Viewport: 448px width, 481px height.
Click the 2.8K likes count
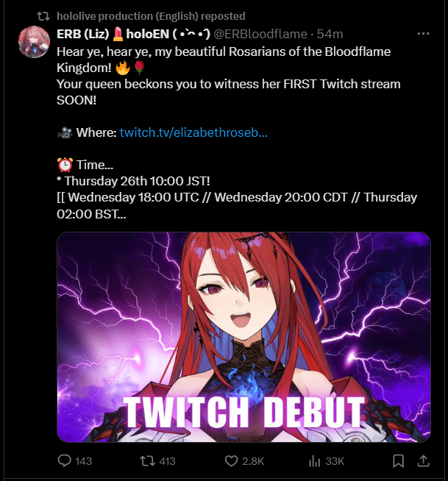click(x=253, y=461)
